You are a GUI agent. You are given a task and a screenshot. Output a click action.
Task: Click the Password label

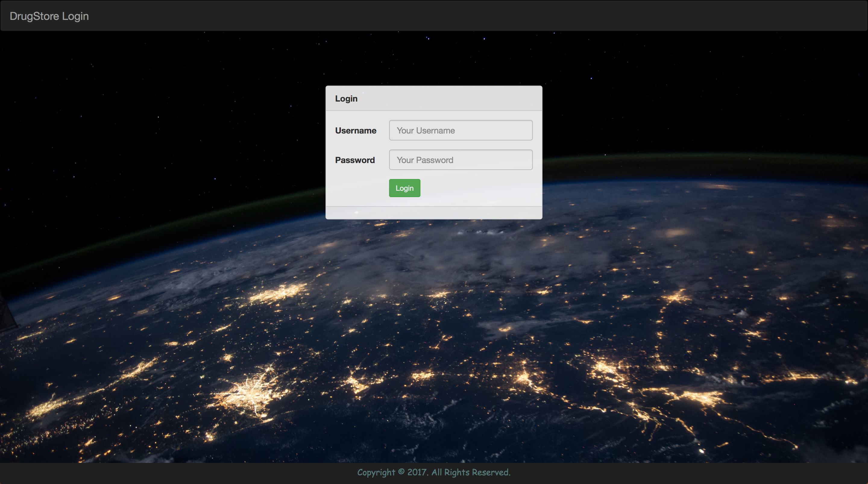click(355, 160)
